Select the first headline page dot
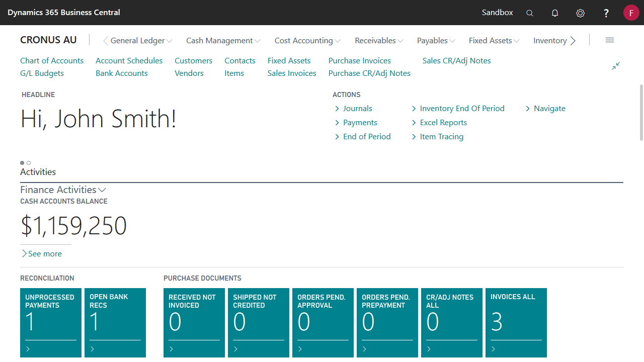 (22, 163)
